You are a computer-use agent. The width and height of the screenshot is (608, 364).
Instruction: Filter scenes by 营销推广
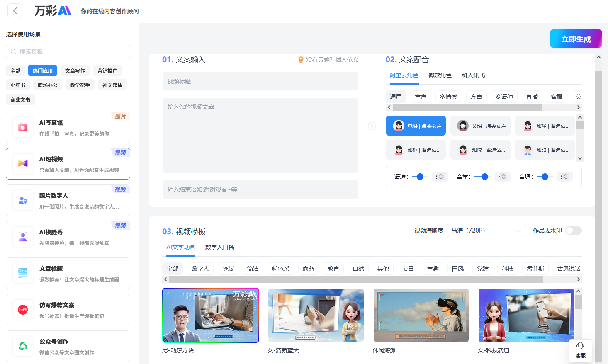point(107,70)
